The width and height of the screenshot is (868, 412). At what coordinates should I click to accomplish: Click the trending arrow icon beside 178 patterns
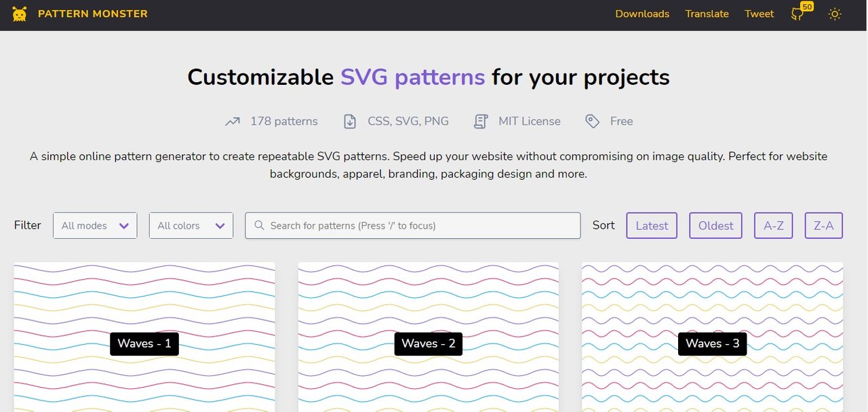coord(233,121)
